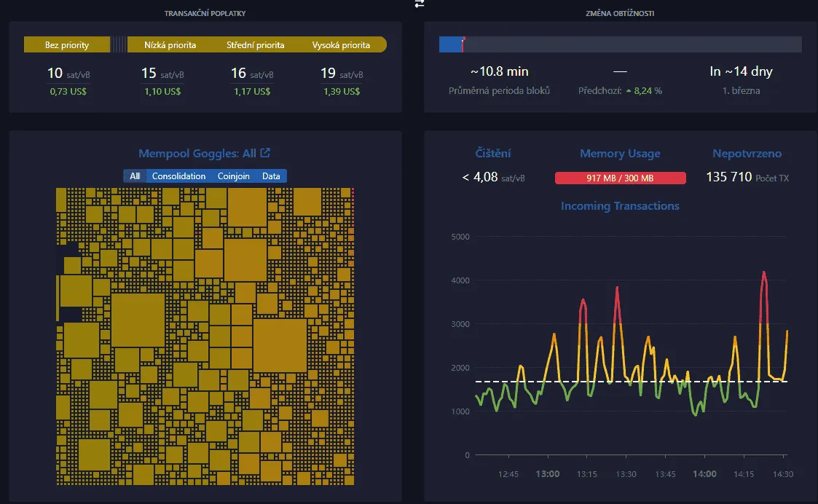Open the external link icon beside Mempool Goggles
The image size is (818, 504).
266,153
